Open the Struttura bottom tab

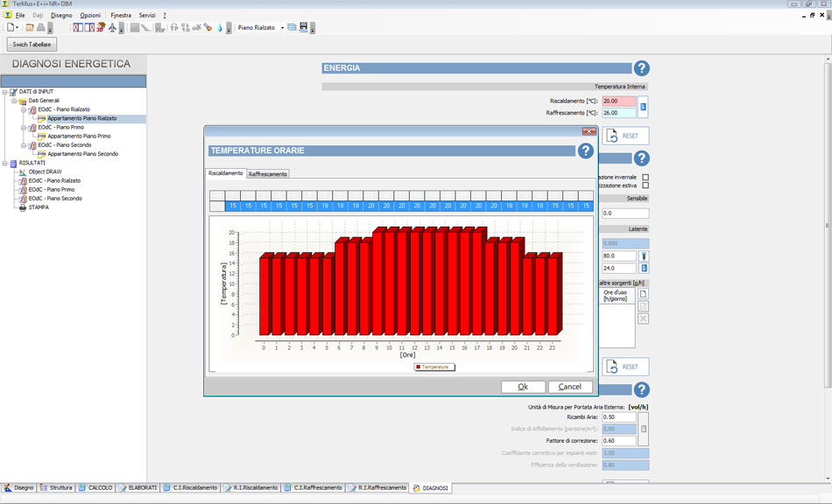coord(56,487)
